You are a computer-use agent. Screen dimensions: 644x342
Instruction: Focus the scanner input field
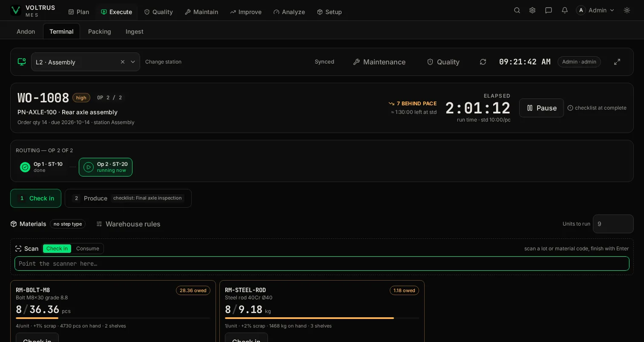click(x=322, y=264)
